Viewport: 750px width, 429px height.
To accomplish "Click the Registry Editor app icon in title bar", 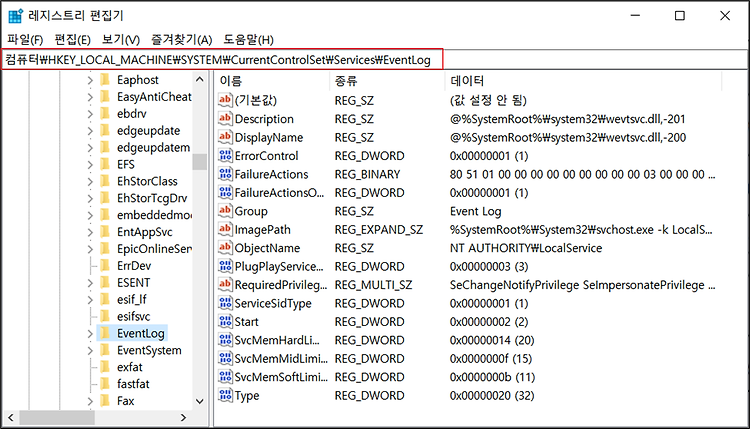I will 15,16.
